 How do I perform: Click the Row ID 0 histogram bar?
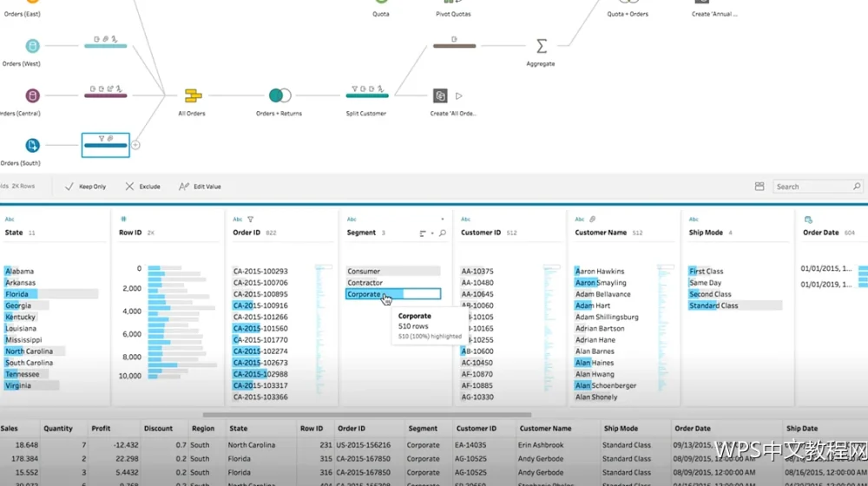[x=165, y=268]
